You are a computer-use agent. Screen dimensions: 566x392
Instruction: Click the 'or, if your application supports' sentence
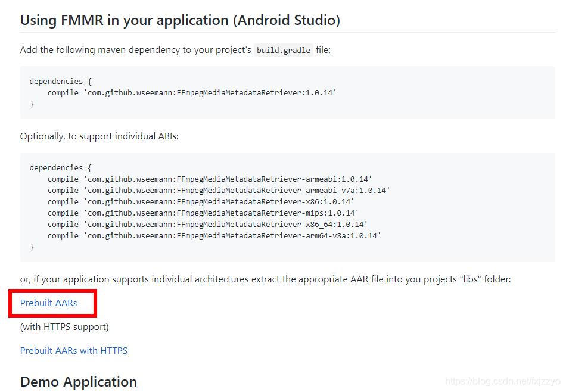(265, 279)
